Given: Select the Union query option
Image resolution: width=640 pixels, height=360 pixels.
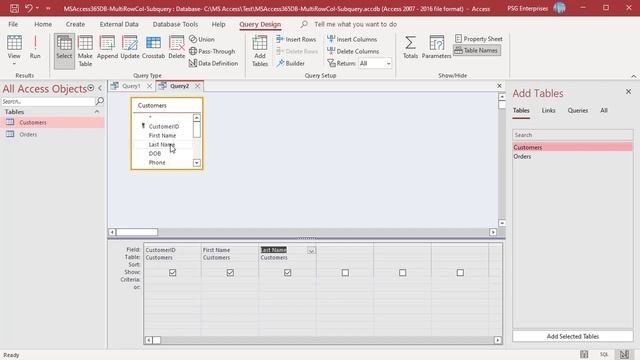Looking at the screenshot, I should click(202, 39).
